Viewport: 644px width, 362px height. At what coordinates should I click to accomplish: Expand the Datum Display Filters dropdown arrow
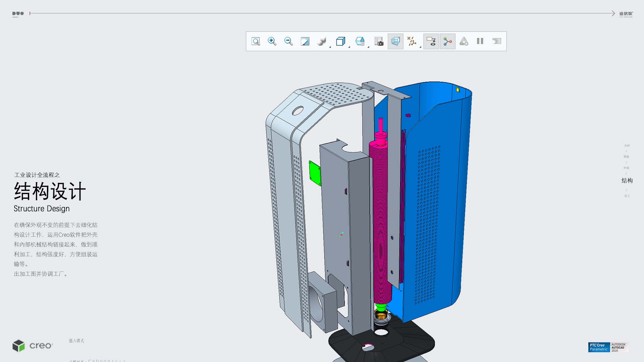point(420,47)
